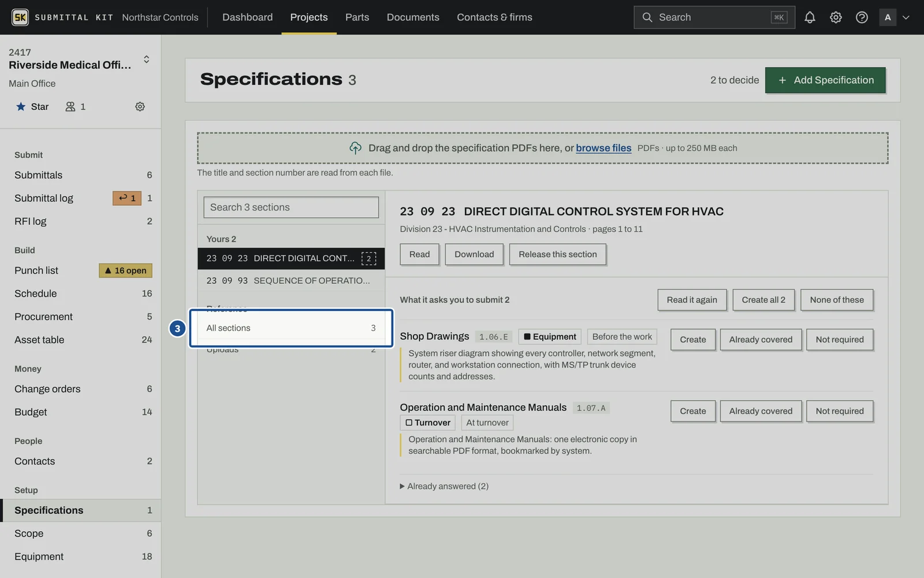Screen dimensions: 924x578
Task: Click the Search 3 sections field
Action: tap(291, 208)
